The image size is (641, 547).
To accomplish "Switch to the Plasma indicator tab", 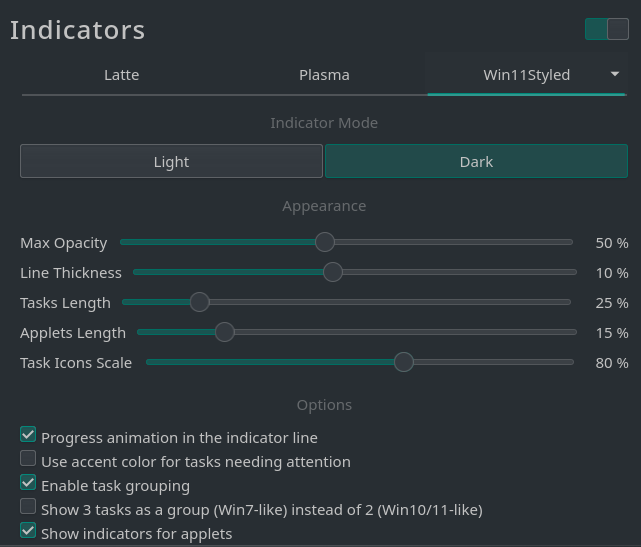I will pyautogui.click(x=324, y=75).
